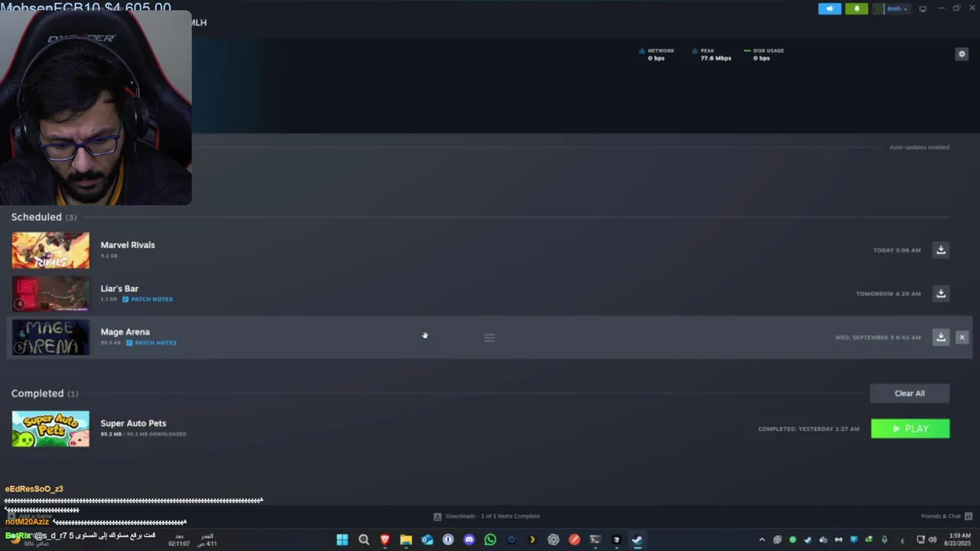The image size is (980, 551).
Task: Remove Mage Arena from scheduled queue
Action: [962, 337]
